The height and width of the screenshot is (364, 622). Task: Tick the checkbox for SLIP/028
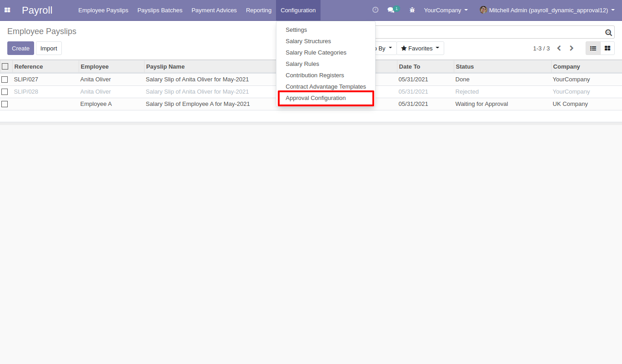5,92
